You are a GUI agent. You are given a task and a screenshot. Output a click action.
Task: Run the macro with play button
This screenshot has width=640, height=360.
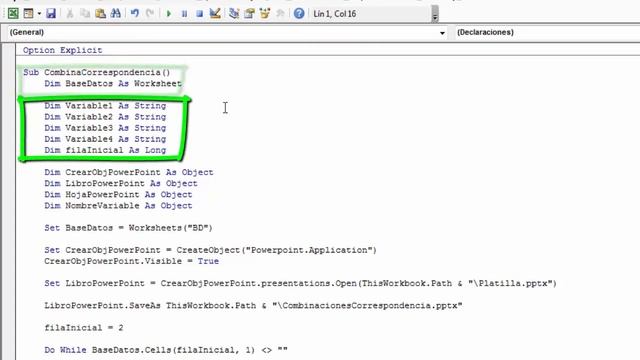click(x=169, y=14)
